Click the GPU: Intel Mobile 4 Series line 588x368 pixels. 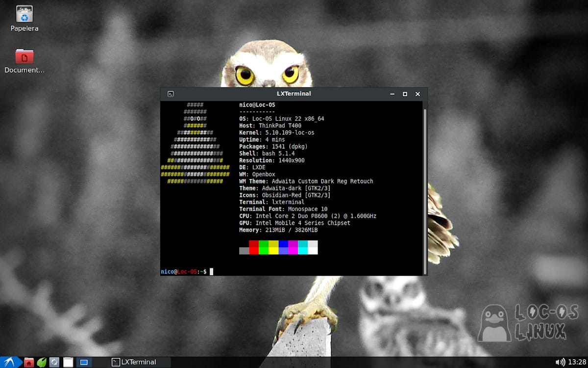coord(295,223)
